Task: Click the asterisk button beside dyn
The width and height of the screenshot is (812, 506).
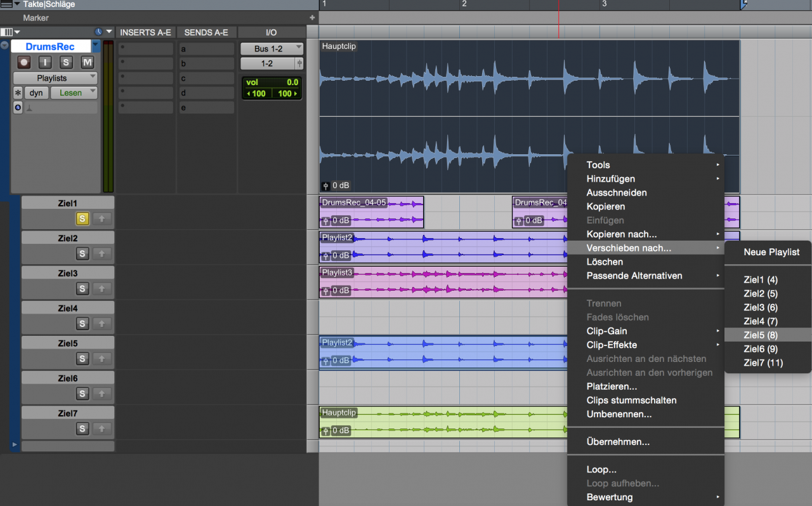Action: pos(18,93)
